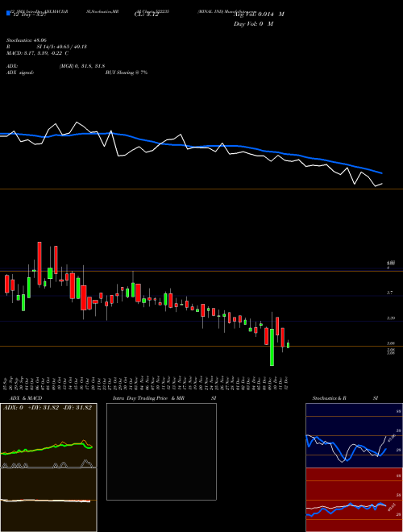Click the 'Stochastics & R' panel title
This screenshot has height=532, width=403.
[329, 398]
